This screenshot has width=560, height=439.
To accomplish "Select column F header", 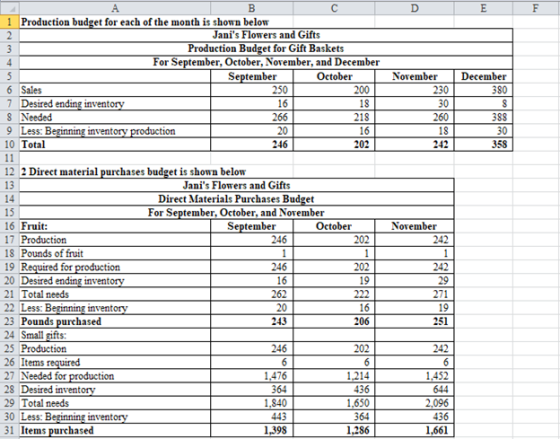I will tap(536, 8).
